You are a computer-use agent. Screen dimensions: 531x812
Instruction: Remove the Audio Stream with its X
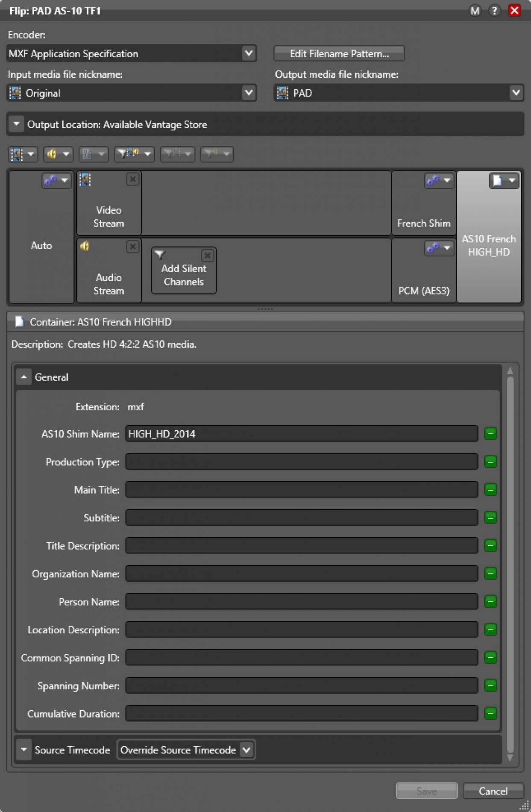(x=132, y=247)
